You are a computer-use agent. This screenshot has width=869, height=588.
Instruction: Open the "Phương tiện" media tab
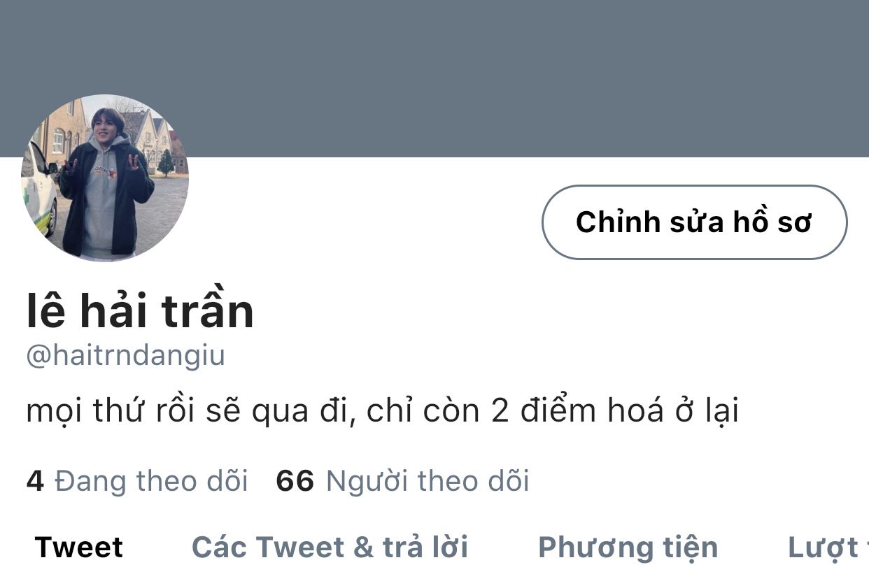628,547
